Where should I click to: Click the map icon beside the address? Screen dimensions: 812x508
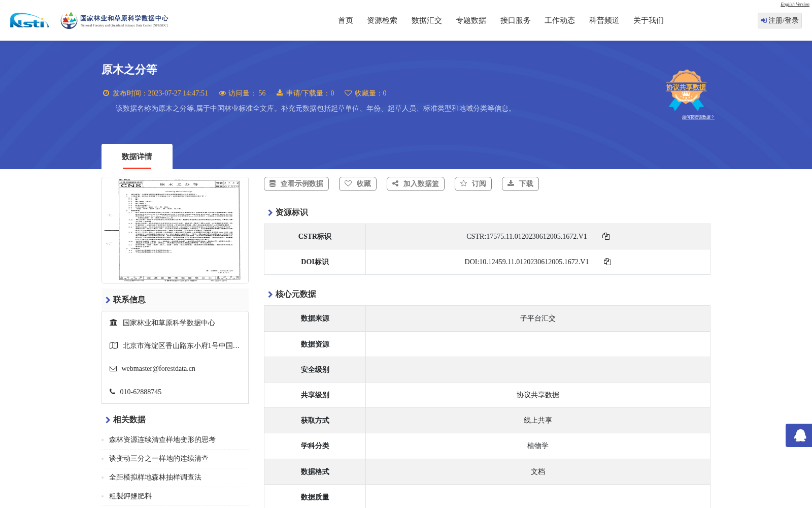pyautogui.click(x=114, y=345)
